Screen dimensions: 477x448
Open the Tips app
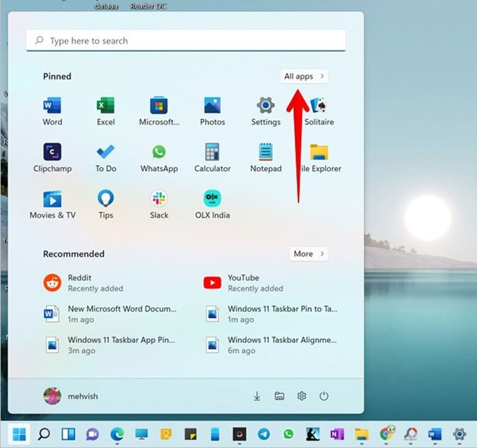click(x=106, y=204)
